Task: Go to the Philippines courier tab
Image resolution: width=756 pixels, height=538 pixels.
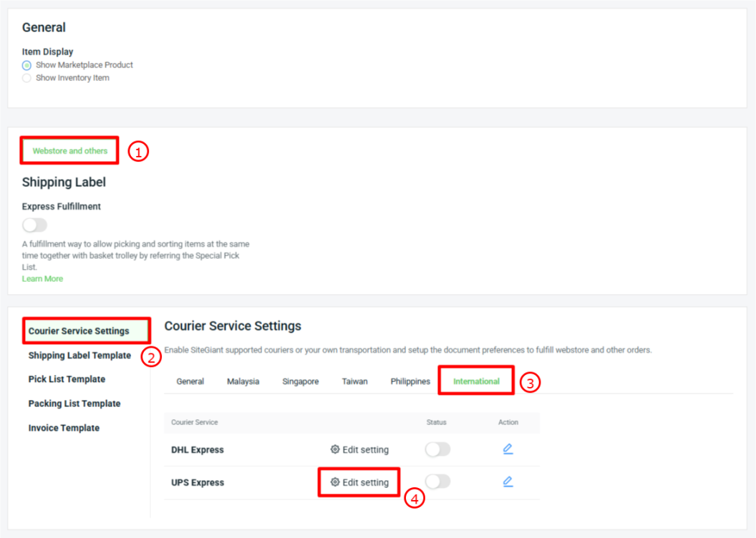Action: point(410,381)
